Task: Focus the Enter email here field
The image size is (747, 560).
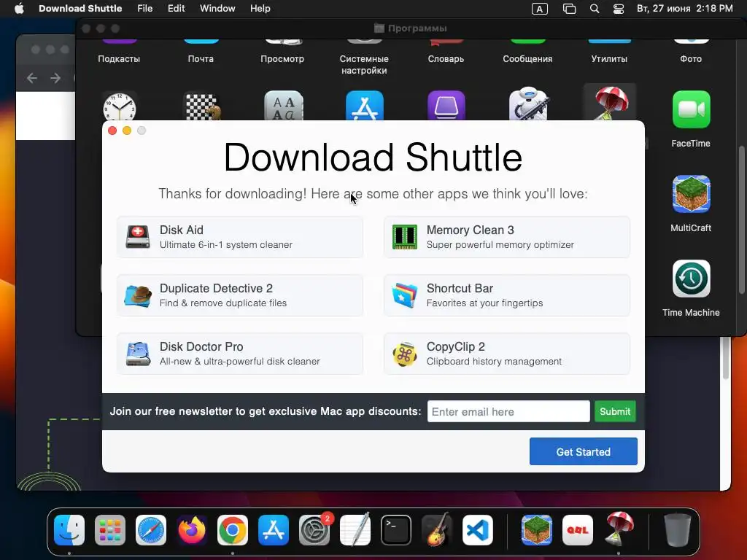Action: 508,411
